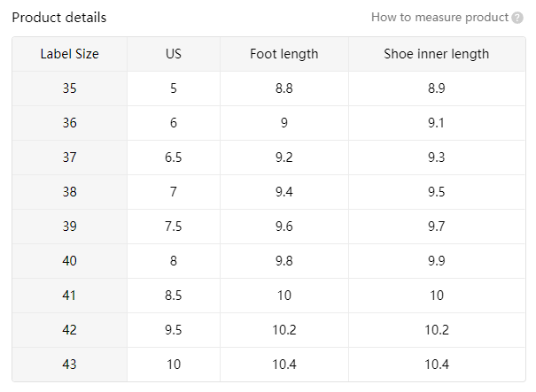
Task: Click label size 40 cell
Action: (70, 261)
